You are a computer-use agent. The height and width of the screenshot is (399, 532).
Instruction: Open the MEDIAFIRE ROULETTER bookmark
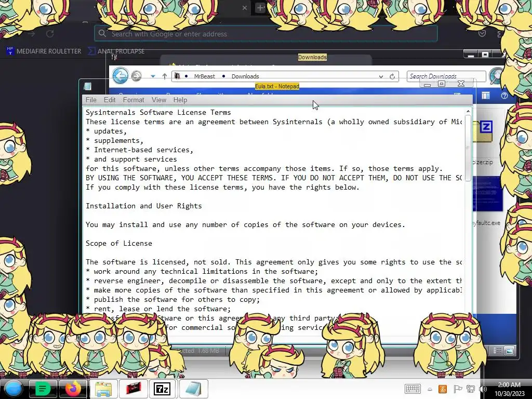click(44, 51)
